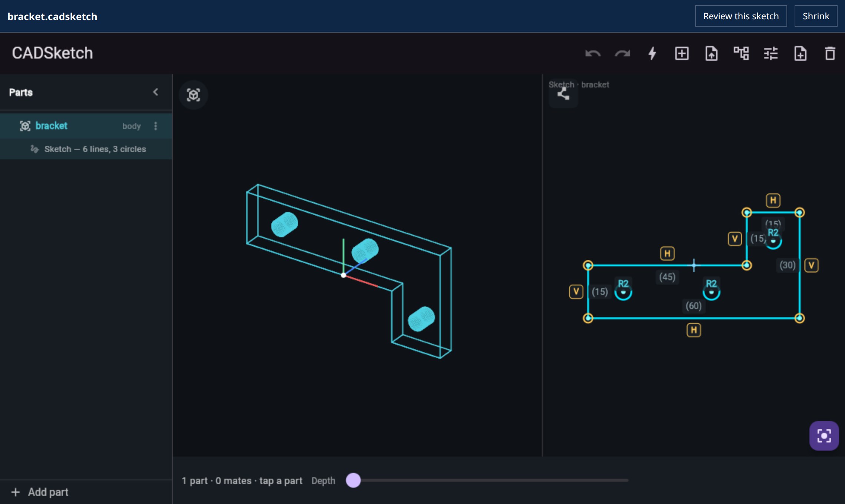Open the tune sliders settings icon
Screen dimensions: 845x504
pyautogui.click(x=771, y=54)
